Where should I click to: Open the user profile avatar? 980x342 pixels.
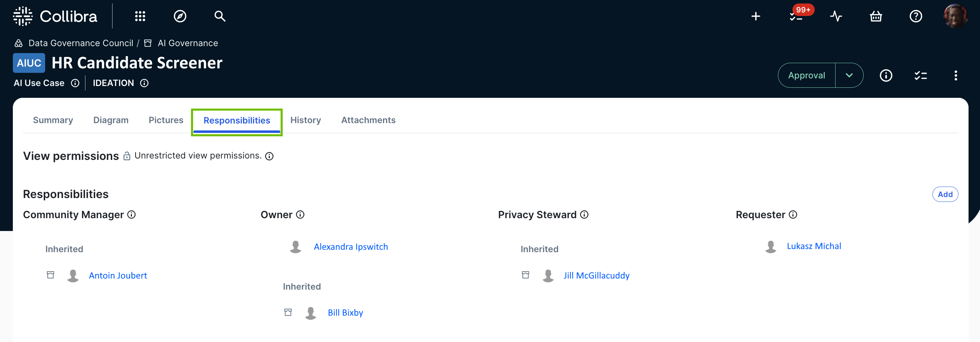point(955,16)
